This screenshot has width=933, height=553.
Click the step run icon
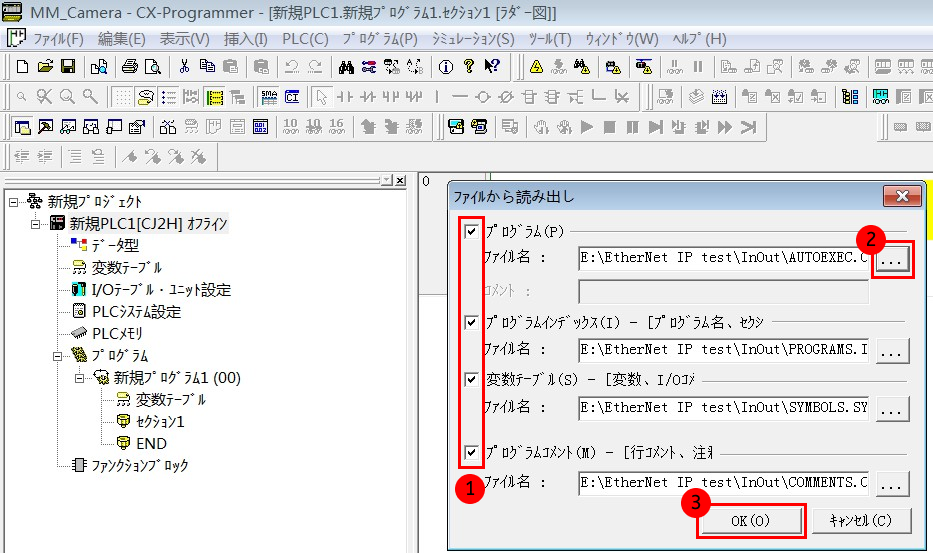pos(656,127)
